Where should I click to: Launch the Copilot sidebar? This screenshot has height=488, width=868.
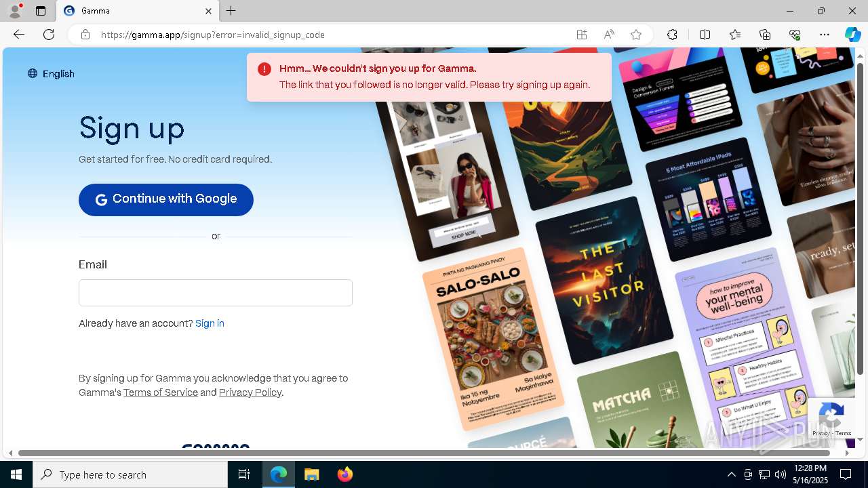click(x=852, y=35)
